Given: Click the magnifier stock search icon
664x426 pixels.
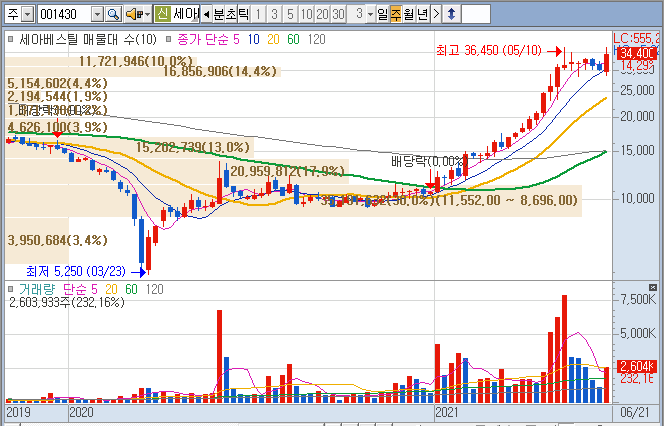Looking at the screenshot, I should pyautogui.click(x=113, y=14).
